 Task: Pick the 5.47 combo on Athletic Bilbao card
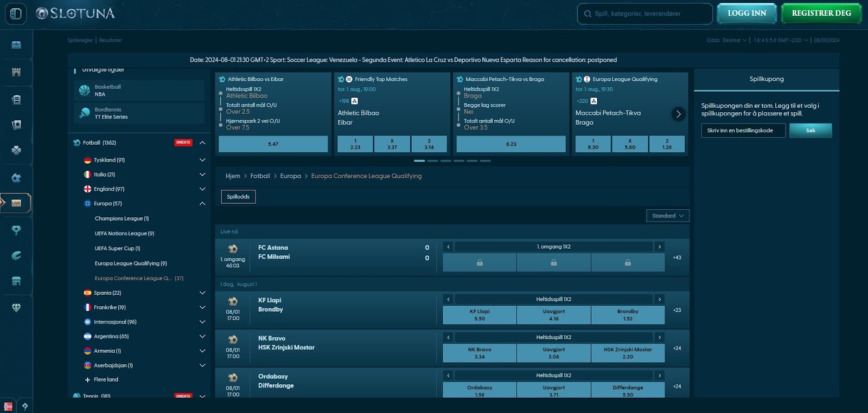273,144
